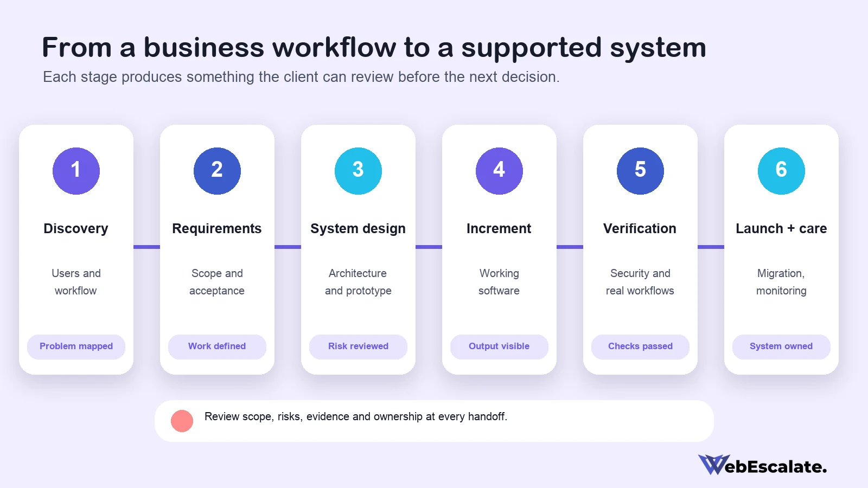This screenshot has width=868, height=488.
Task: Select the Checks passed pill
Action: pyautogui.click(x=640, y=346)
